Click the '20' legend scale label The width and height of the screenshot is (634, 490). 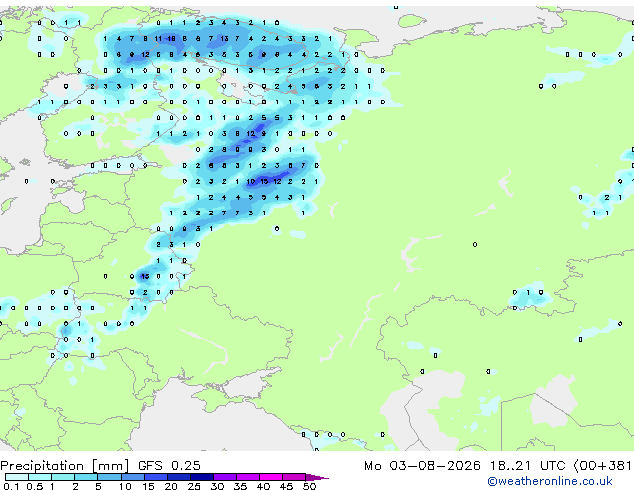click(x=171, y=486)
